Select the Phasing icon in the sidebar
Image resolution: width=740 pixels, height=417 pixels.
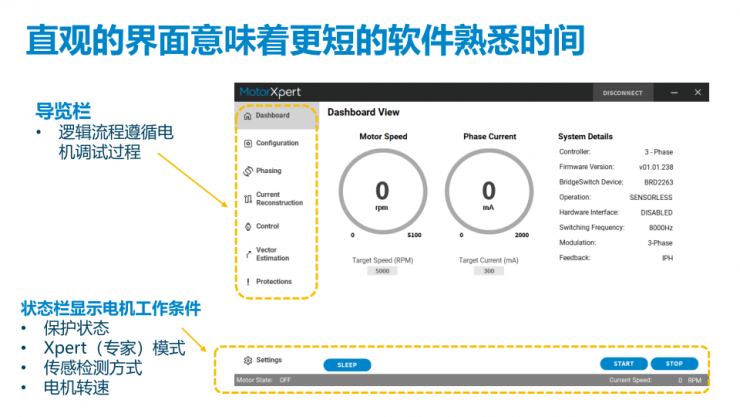click(x=247, y=171)
